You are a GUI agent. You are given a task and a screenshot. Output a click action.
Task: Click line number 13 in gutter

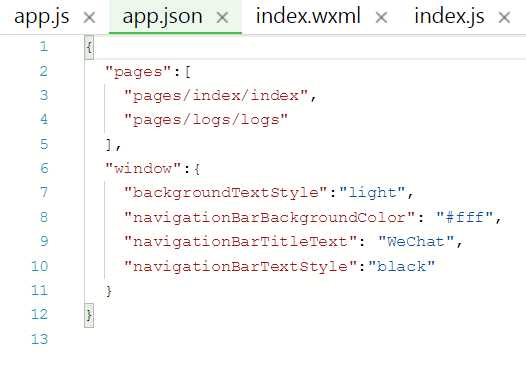coord(40,339)
